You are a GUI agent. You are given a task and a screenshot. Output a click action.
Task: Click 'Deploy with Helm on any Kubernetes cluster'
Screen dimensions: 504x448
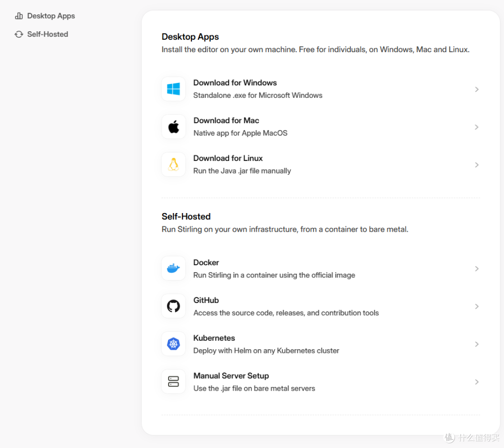(266, 351)
